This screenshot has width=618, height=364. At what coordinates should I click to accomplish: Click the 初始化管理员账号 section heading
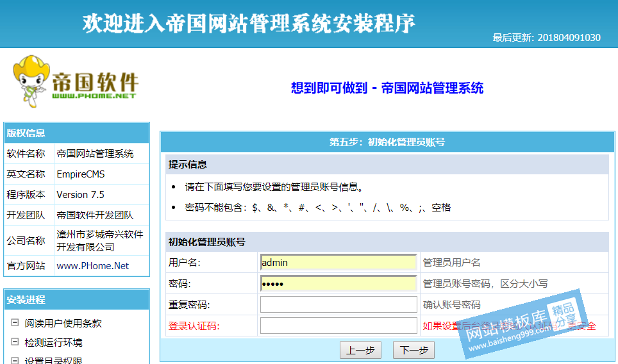click(x=207, y=242)
